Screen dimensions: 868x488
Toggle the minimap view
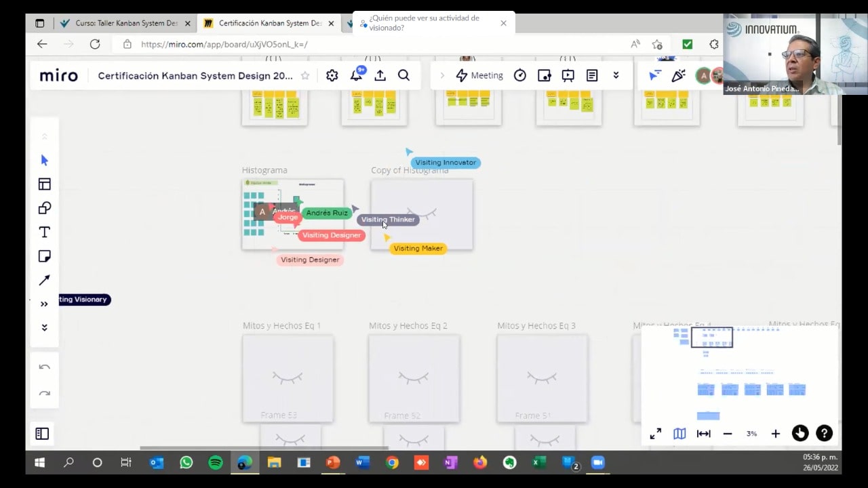click(679, 434)
